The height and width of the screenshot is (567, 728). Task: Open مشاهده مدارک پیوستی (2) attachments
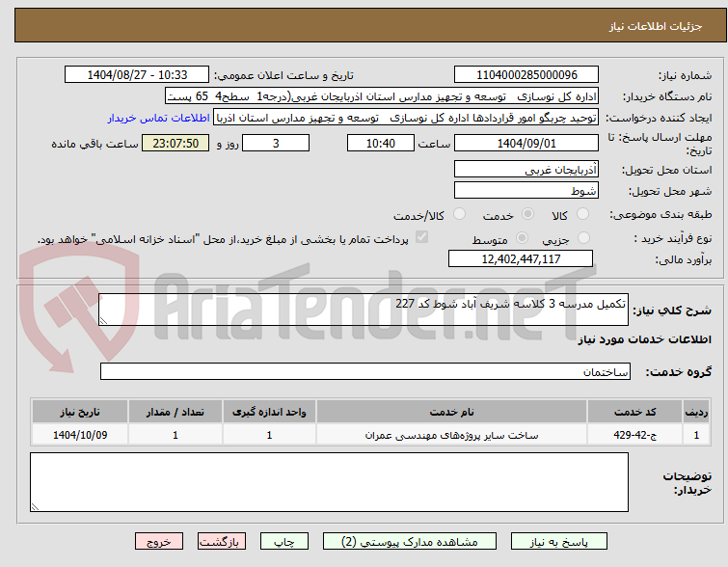tap(410, 542)
